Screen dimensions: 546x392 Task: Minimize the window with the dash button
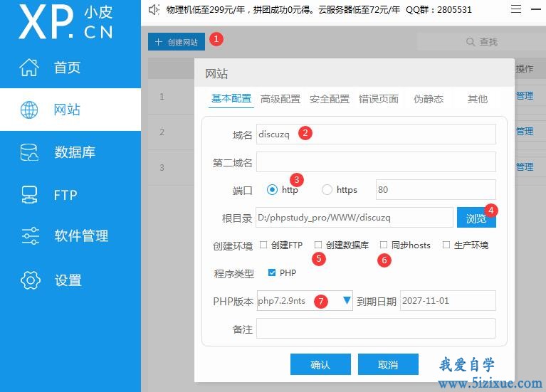536,9
